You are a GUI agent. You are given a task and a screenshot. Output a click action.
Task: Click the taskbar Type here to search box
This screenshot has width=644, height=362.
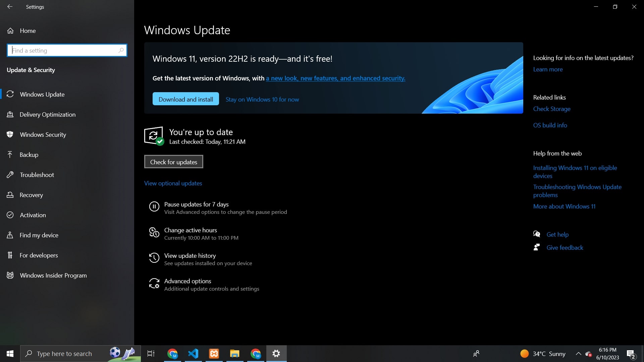click(80, 354)
